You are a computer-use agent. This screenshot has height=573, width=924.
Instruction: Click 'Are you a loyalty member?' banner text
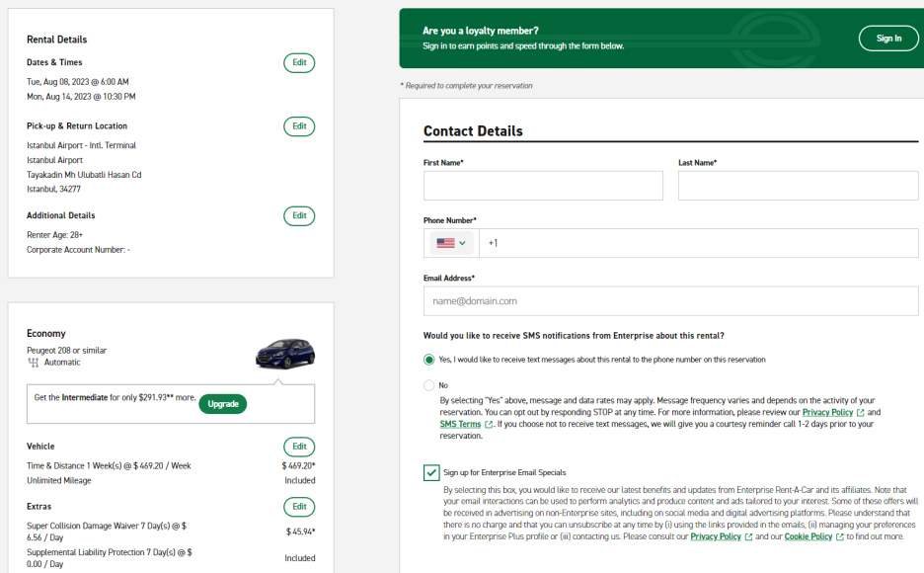pos(481,31)
